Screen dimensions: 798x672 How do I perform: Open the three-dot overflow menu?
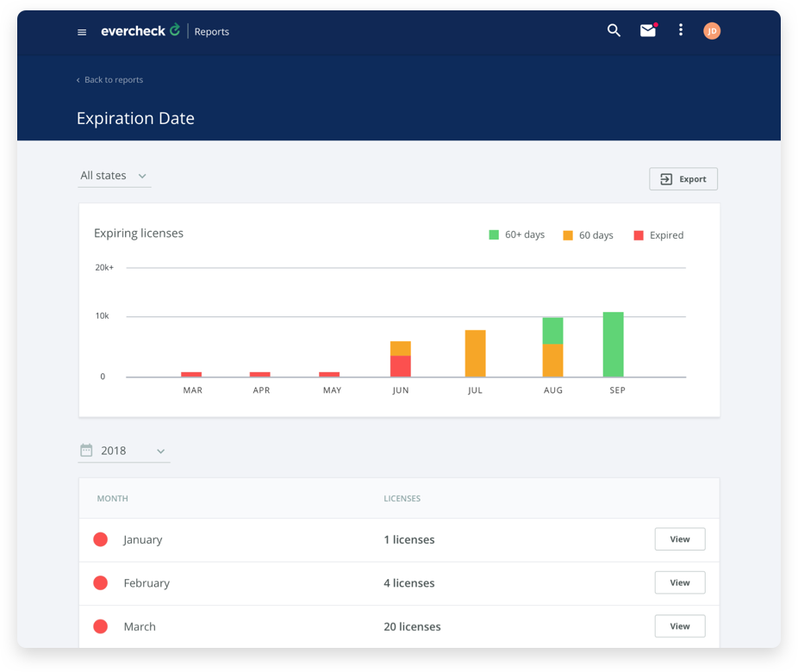click(681, 30)
